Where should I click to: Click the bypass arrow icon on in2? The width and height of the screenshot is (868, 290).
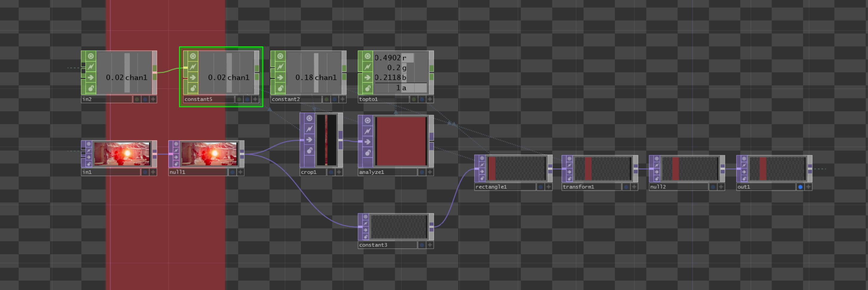coord(91,78)
